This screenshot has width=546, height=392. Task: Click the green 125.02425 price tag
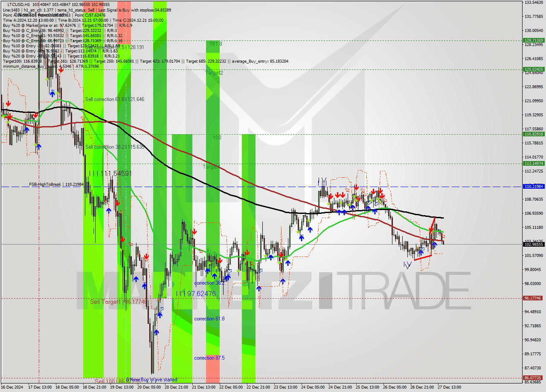tap(534, 69)
